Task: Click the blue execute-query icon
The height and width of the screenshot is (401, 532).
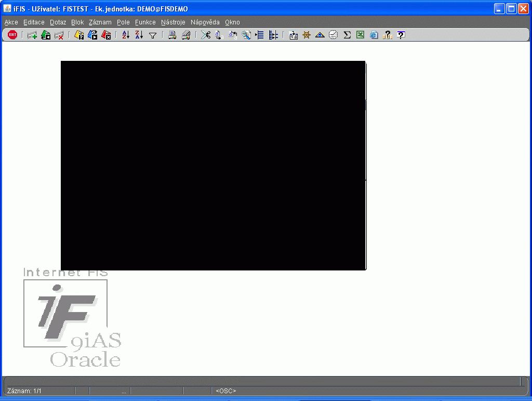Action: coord(92,35)
